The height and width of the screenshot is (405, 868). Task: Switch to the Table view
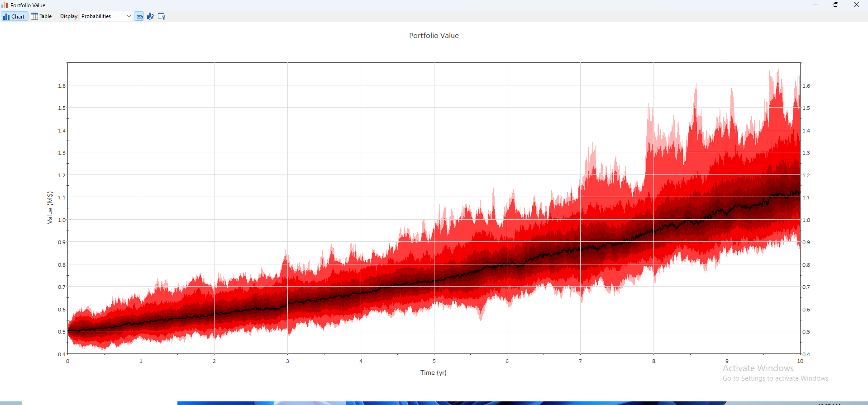pyautogui.click(x=41, y=16)
